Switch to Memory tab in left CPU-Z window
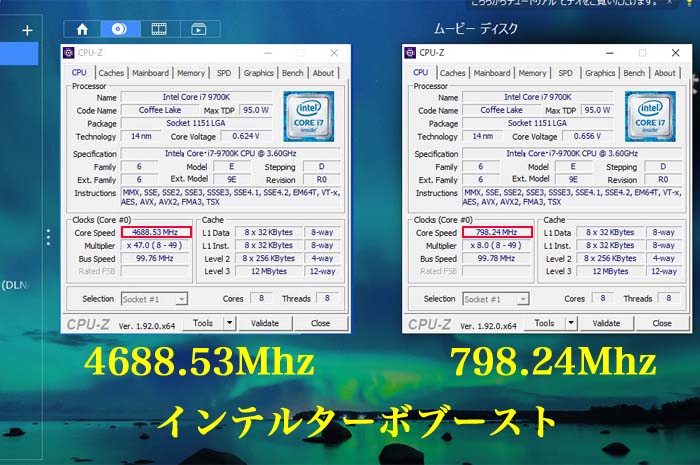 [x=191, y=73]
